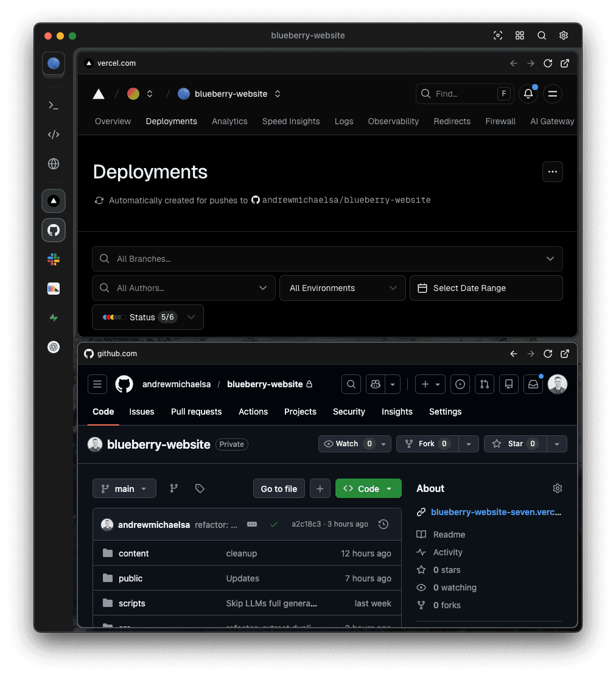Click the Vercel notifications bell icon
The image size is (616, 677).
coord(528,94)
